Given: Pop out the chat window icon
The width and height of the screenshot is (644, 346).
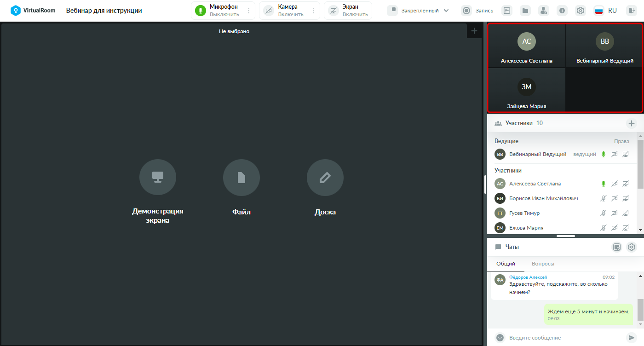Looking at the screenshot, I should click(x=617, y=247).
